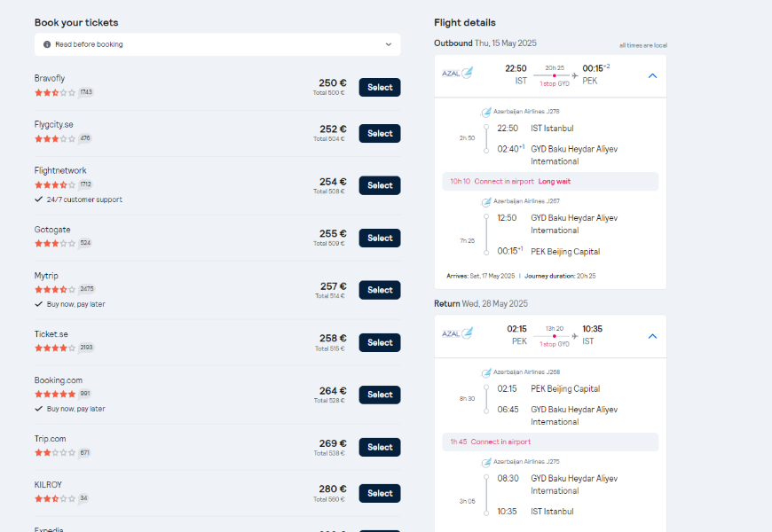Select the Gotogate 255 € offer

380,238
